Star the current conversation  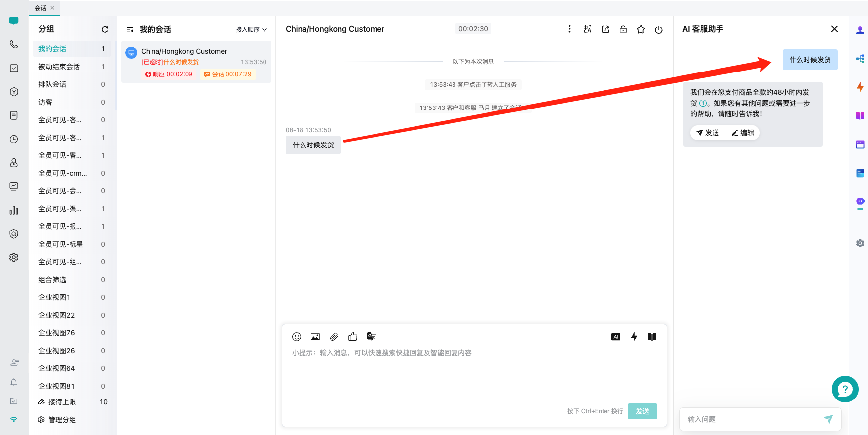pyautogui.click(x=641, y=29)
